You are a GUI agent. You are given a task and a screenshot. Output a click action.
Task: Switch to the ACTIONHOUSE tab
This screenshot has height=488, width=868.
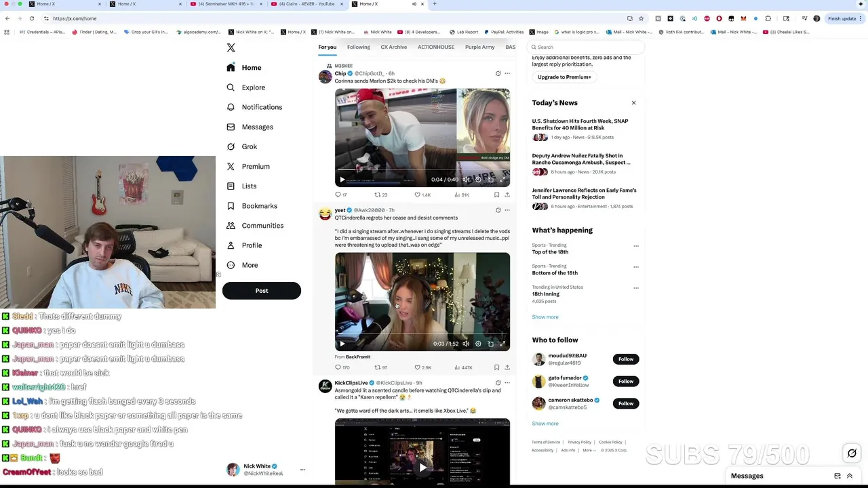[x=436, y=47]
